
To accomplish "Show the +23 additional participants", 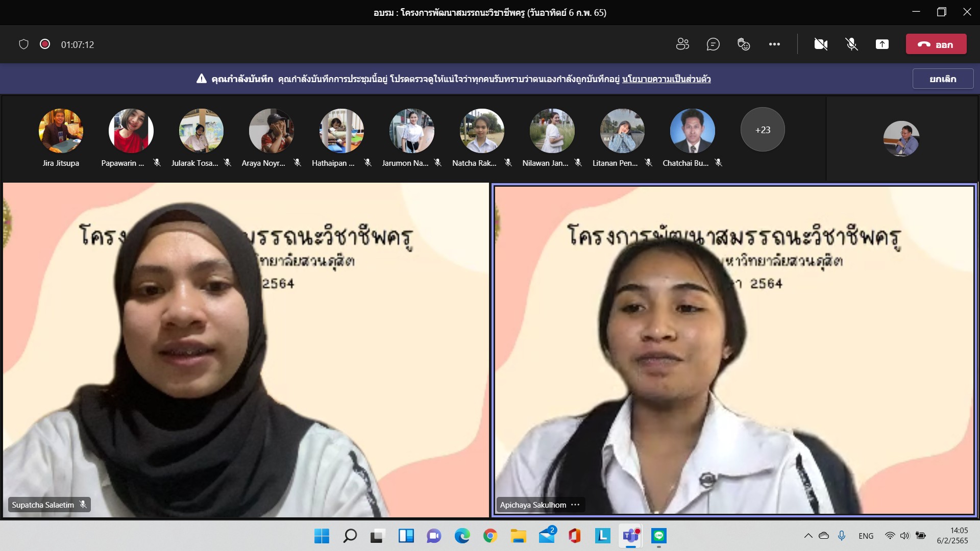I will [x=763, y=130].
